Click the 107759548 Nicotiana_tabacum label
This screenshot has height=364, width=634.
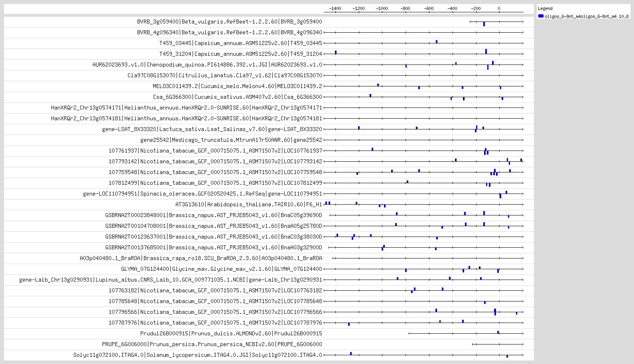pyautogui.click(x=215, y=172)
